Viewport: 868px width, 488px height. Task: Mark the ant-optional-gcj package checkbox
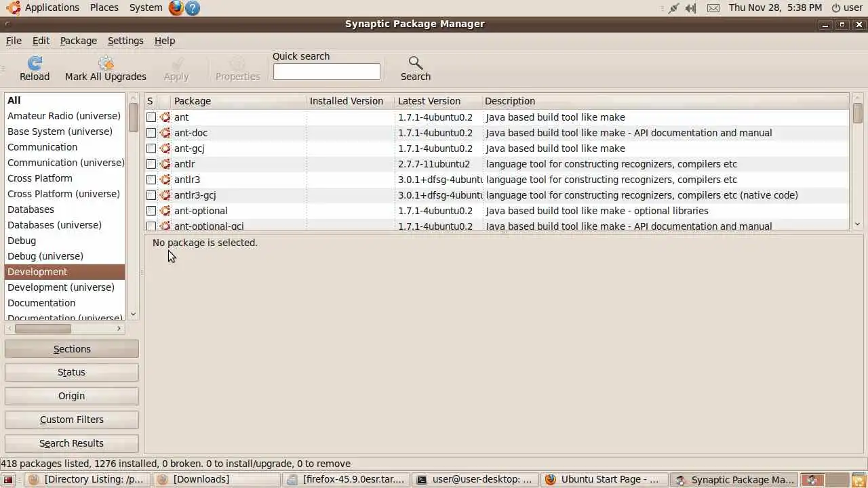coord(151,226)
